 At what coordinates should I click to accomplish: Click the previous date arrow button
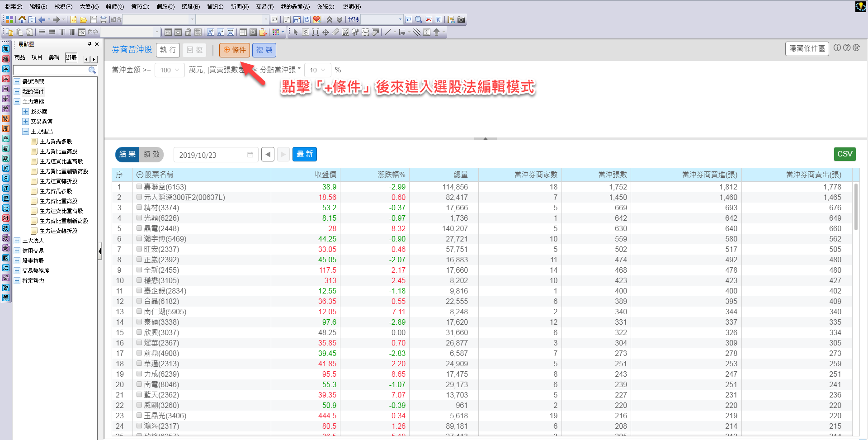(268, 154)
